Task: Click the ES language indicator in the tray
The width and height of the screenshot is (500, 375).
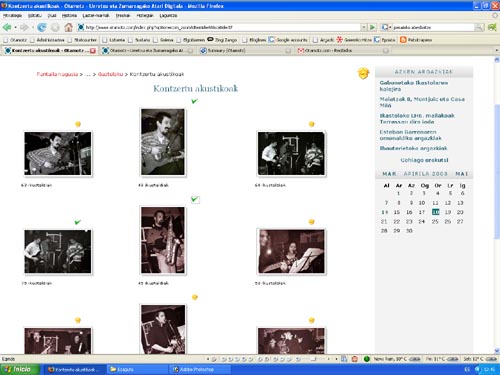Action: pos(467,369)
